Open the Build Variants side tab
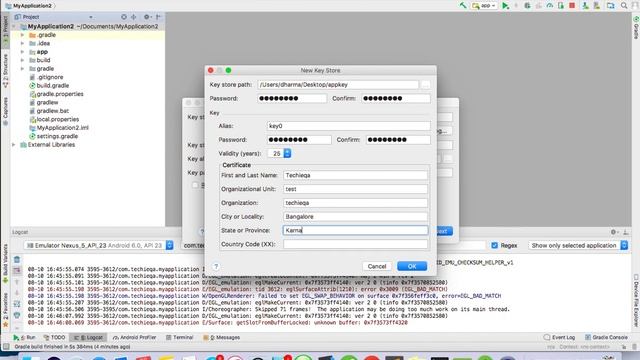This screenshot has height=360, width=640. tap(5, 263)
